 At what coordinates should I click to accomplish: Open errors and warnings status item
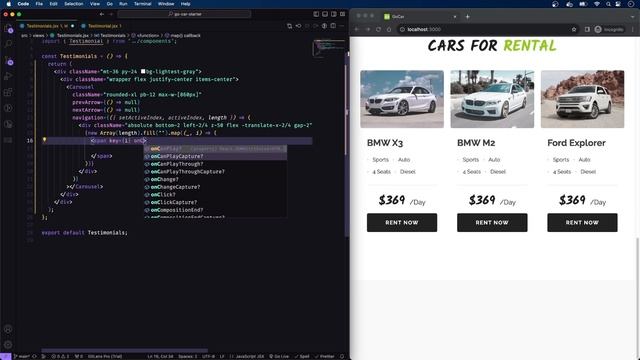point(60,356)
